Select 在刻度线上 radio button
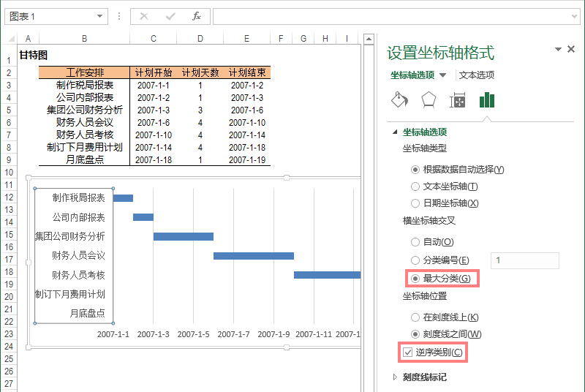This screenshot has height=392, width=585. [415, 317]
